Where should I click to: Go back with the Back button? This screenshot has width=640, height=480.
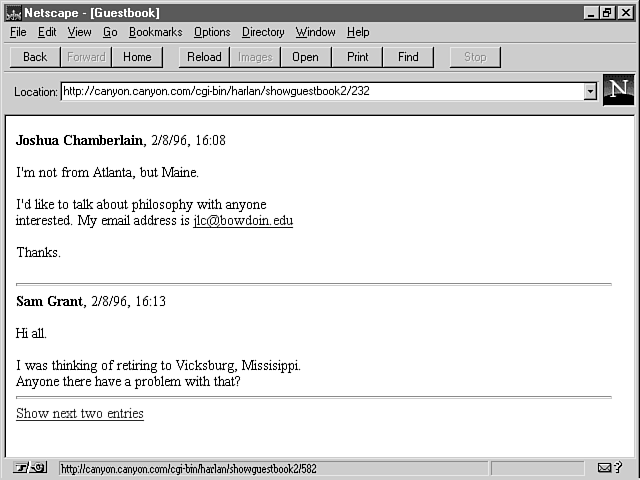[x=35, y=57]
